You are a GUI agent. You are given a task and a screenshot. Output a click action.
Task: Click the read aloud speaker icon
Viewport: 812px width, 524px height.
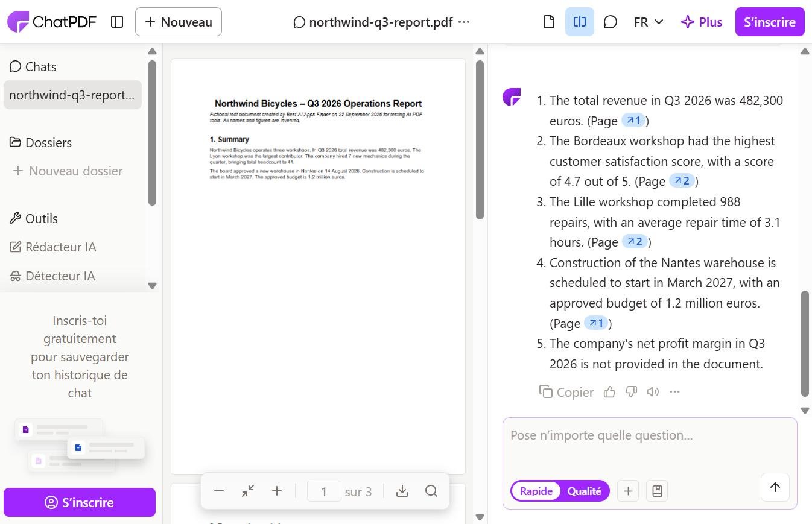point(653,392)
